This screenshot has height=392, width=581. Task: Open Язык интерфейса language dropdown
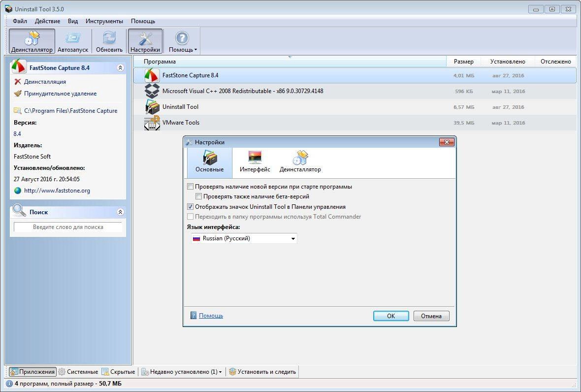point(244,238)
